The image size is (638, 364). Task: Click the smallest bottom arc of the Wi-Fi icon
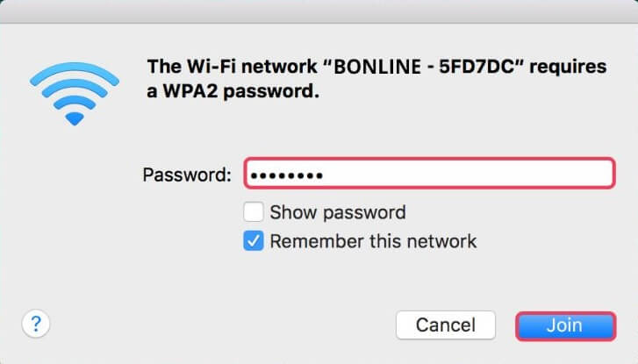[x=73, y=117]
